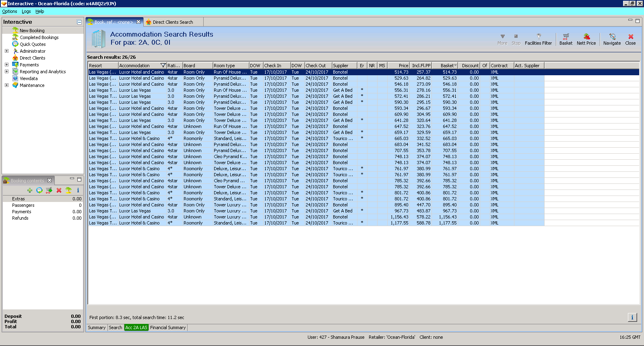
Task: Select the Completed Bookings tree item
Action: (39, 37)
